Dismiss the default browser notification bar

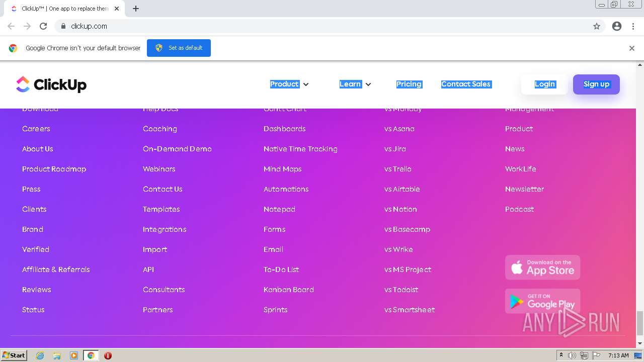(632, 48)
